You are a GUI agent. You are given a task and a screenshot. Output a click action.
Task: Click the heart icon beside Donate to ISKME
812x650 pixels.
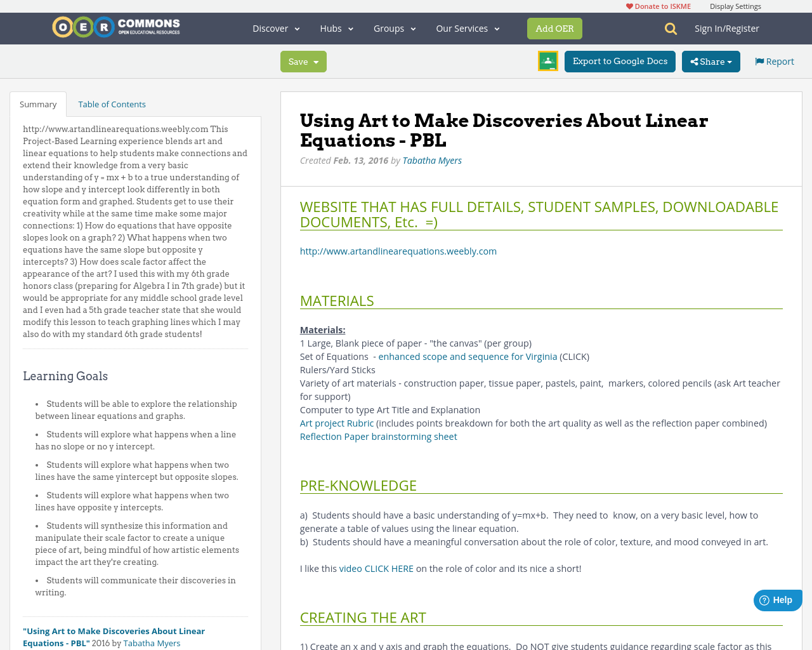(629, 5)
